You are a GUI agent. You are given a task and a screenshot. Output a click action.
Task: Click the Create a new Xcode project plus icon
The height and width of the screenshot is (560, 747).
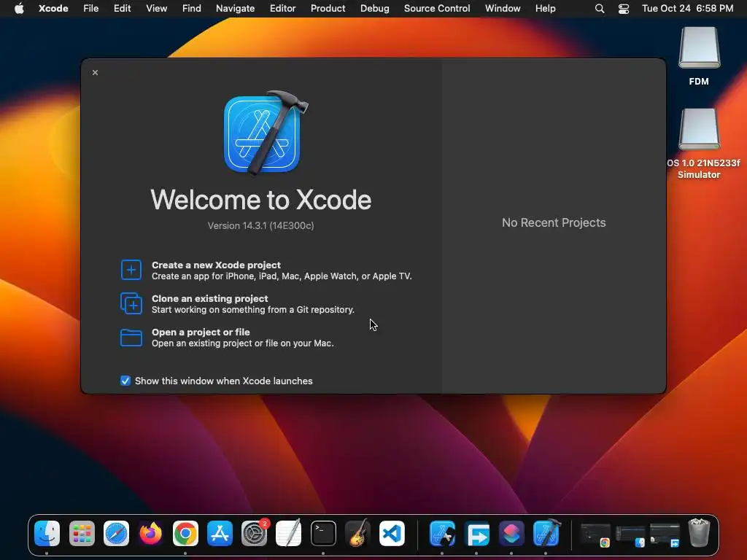pyautogui.click(x=131, y=270)
